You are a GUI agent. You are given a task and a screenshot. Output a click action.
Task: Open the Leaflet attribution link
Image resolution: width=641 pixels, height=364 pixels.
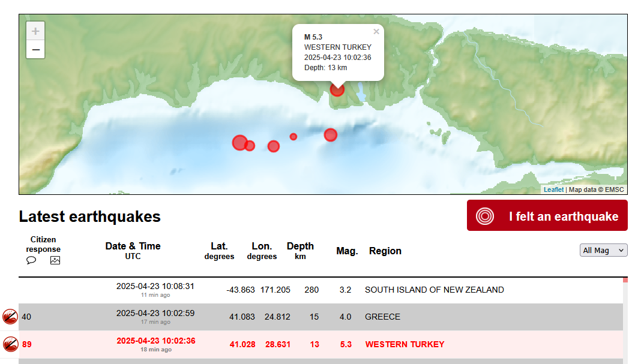point(553,189)
